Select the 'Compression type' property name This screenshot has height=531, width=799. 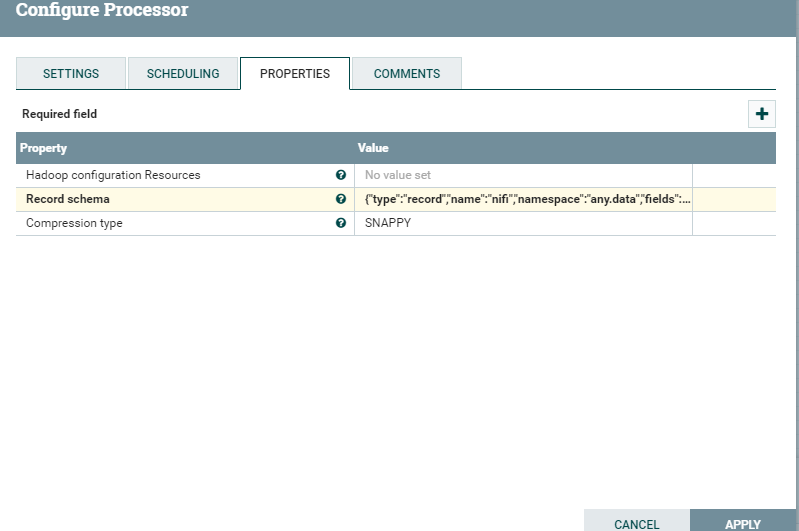74,223
